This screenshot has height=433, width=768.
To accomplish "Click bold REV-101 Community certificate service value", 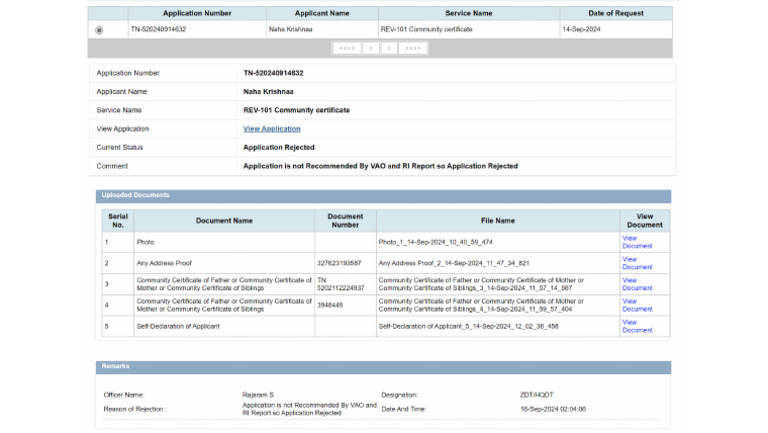I will tap(296, 110).
